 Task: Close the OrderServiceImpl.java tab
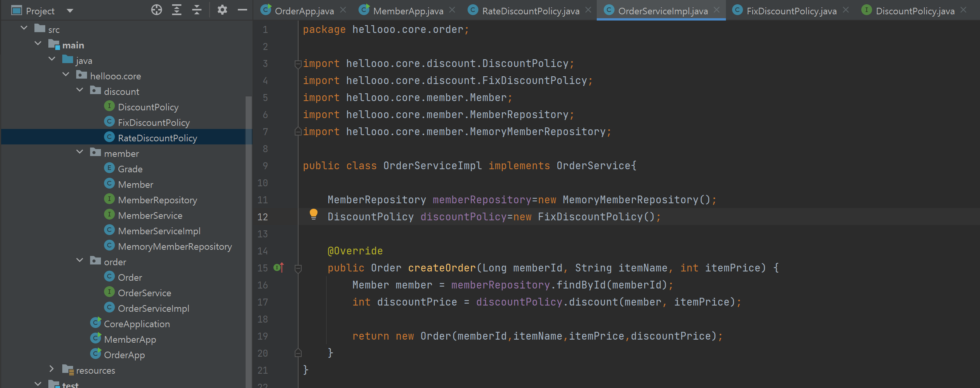click(717, 10)
